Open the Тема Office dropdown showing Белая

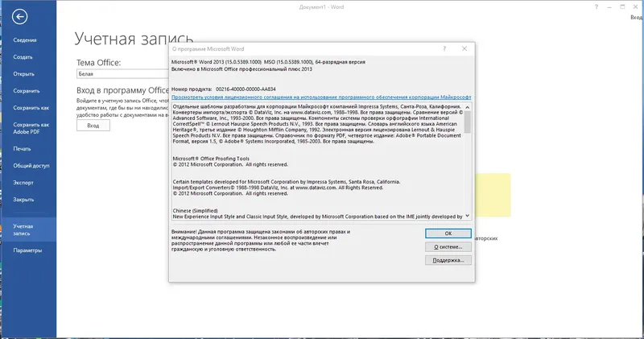tap(122, 74)
